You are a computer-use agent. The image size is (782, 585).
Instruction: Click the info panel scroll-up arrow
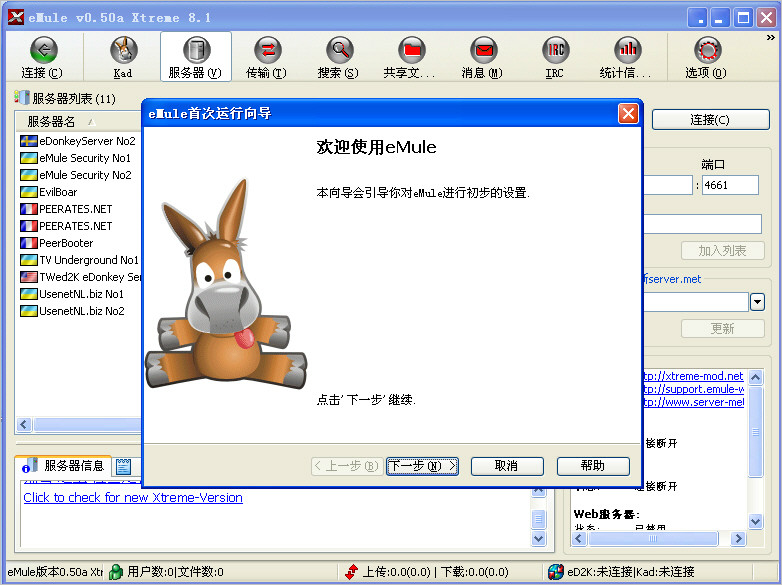tap(756, 378)
